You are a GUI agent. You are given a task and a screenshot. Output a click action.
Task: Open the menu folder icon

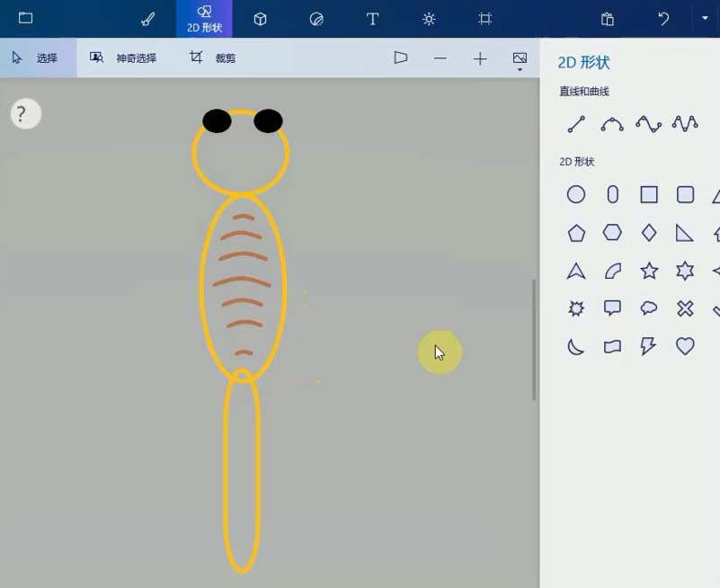pos(25,18)
